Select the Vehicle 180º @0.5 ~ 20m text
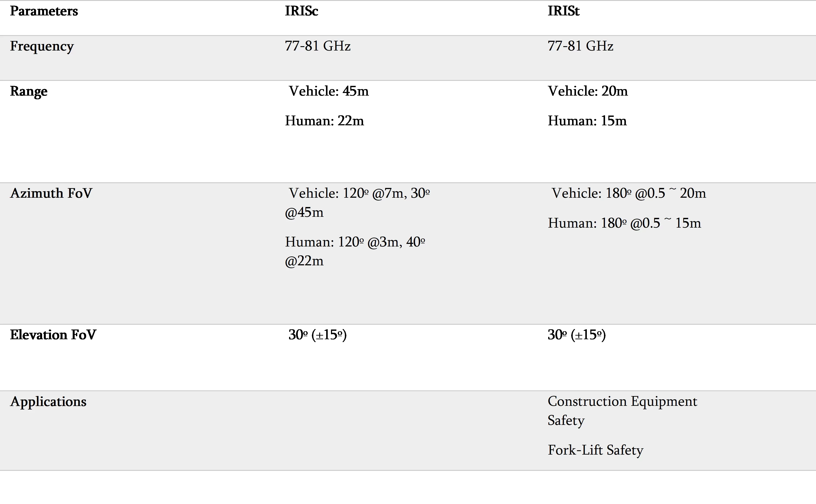This screenshot has height=504, width=816. (628, 193)
